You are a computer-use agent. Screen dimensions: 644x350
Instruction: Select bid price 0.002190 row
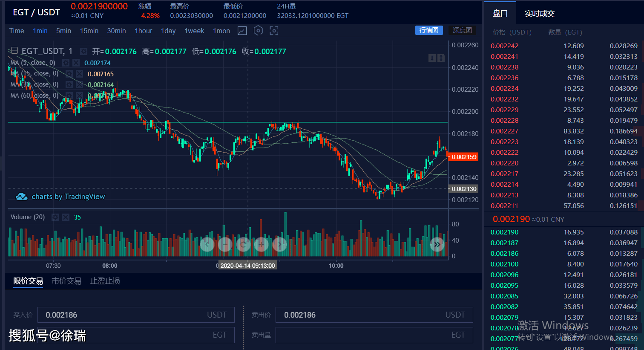point(564,232)
